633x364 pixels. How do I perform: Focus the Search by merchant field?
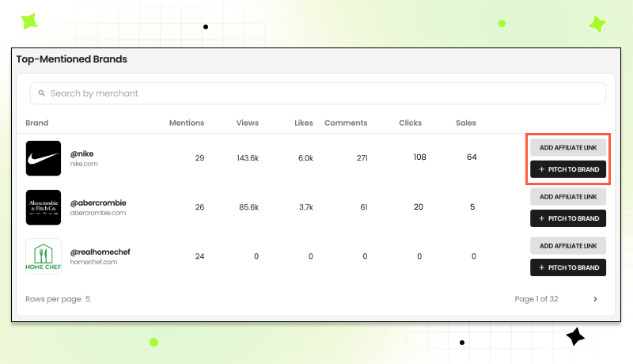pos(316,93)
